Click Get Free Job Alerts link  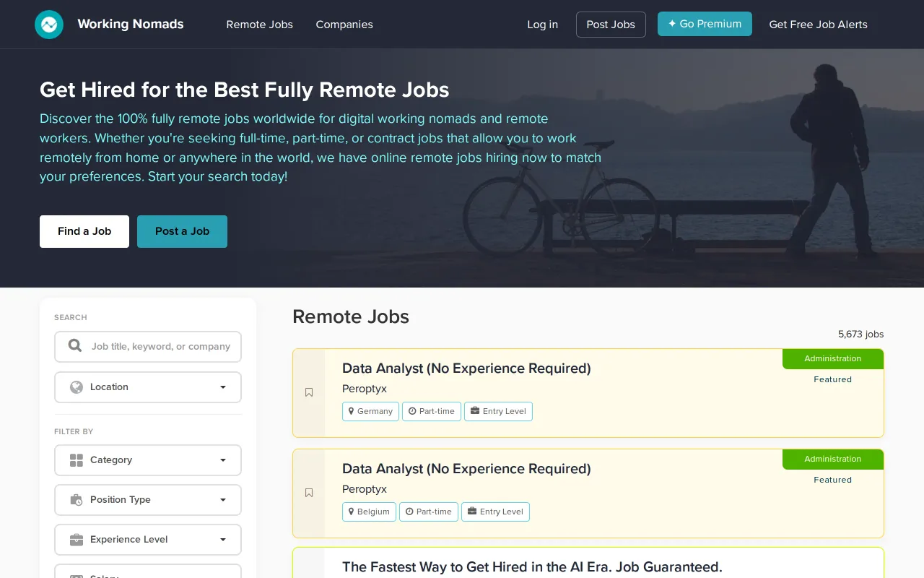[x=818, y=25]
